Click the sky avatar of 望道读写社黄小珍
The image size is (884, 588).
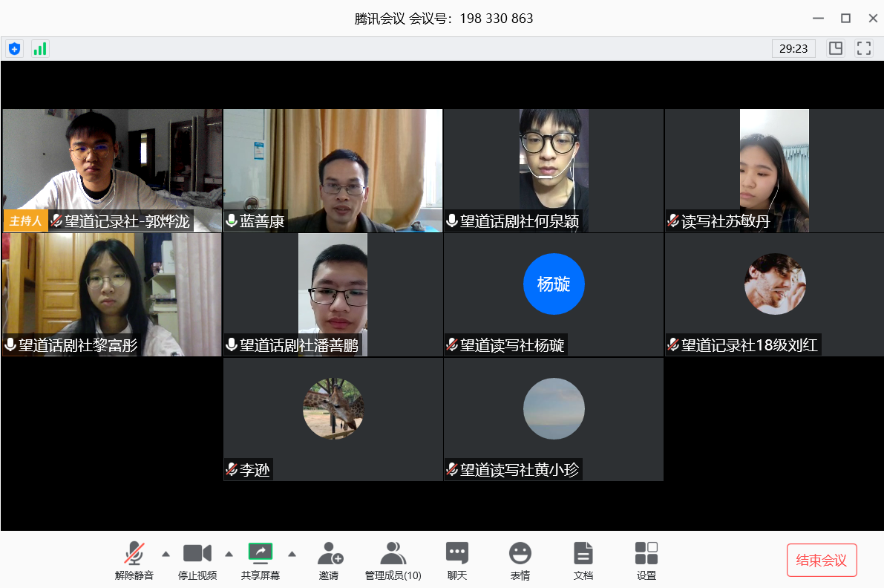pyautogui.click(x=554, y=408)
